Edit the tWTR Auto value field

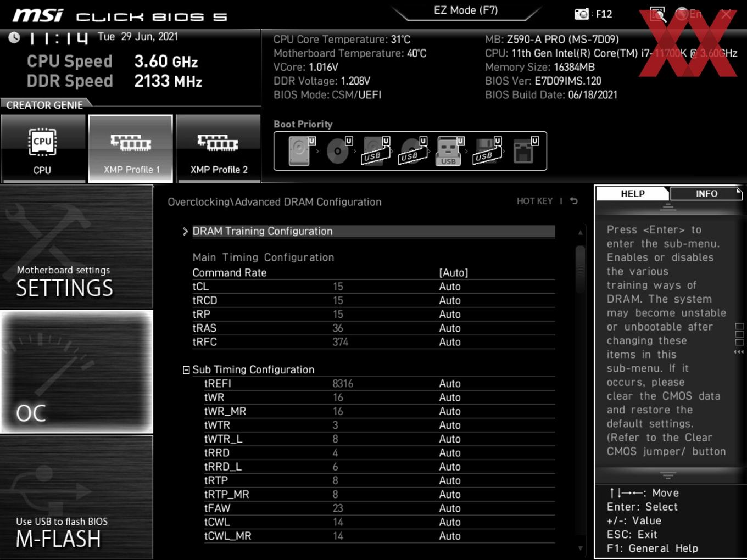450,425
